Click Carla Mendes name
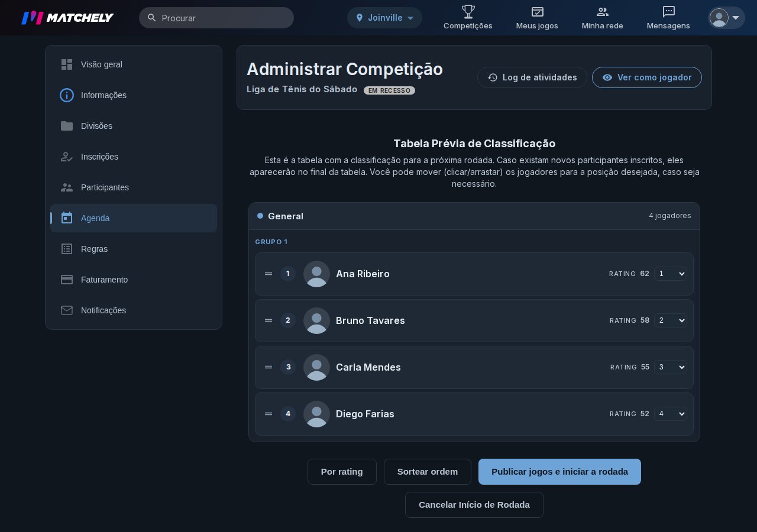The width and height of the screenshot is (757, 532). (368, 367)
